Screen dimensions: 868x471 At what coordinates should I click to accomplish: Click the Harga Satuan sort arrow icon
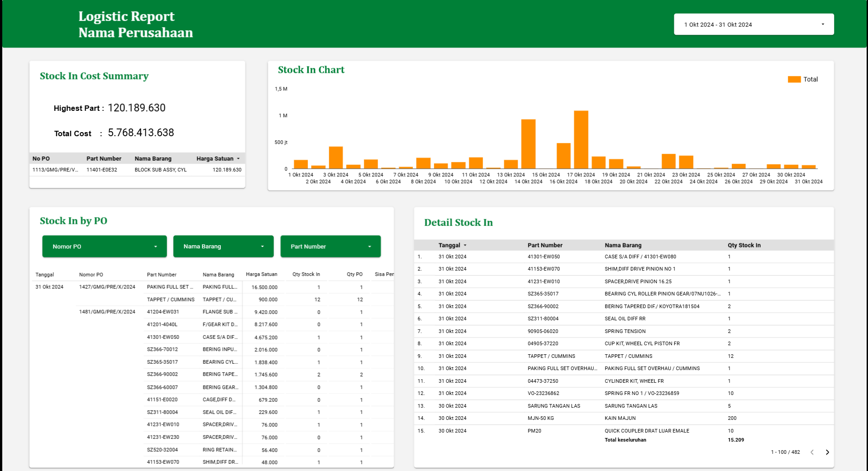pyautogui.click(x=238, y=159)
